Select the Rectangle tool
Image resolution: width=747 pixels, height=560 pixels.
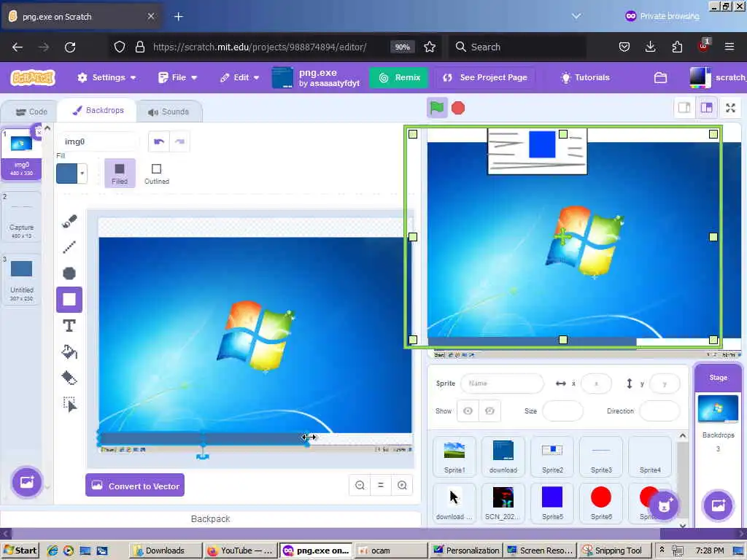[69, 300]
